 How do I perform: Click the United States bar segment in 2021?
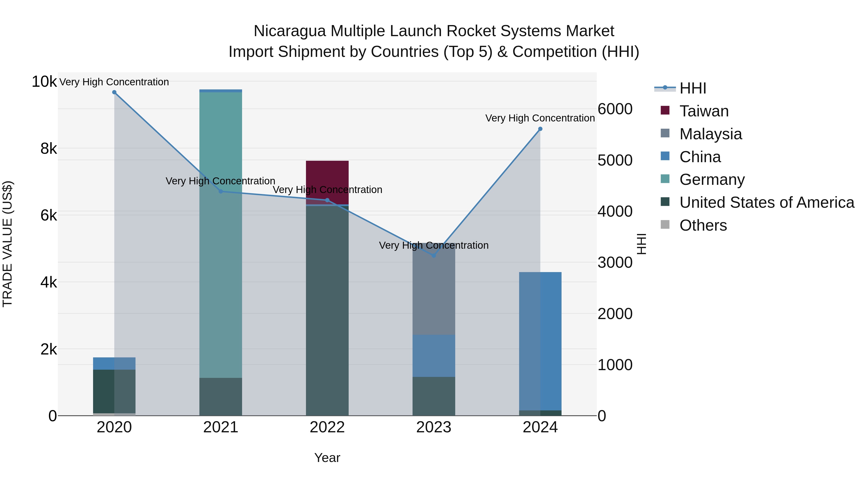pyautogui.click(x=221, y=397)
